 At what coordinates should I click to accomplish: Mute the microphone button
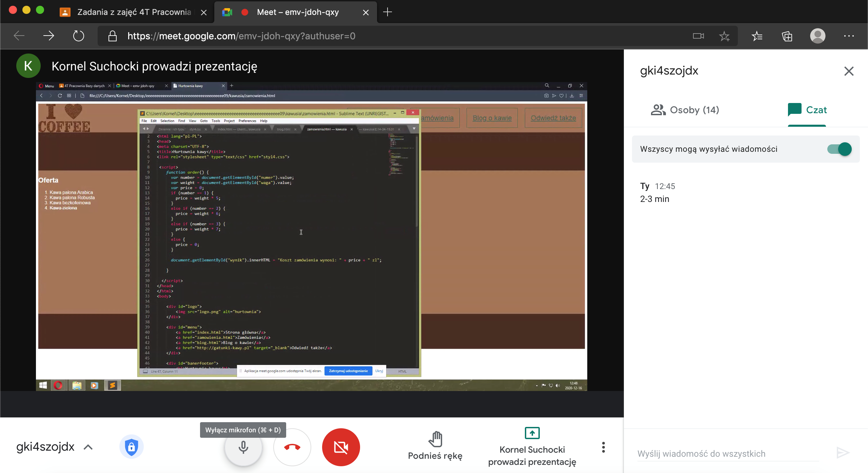pos(243,447)
